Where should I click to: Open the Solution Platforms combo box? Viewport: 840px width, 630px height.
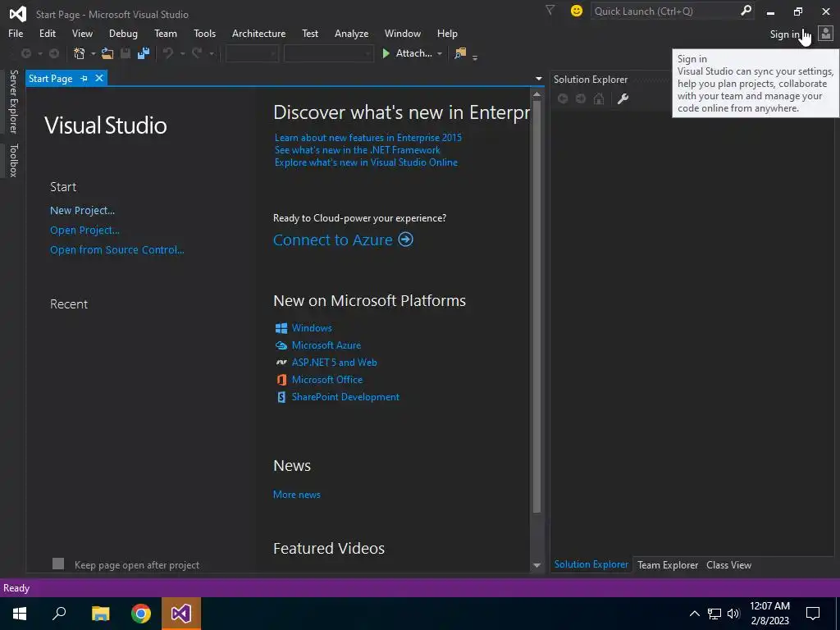pos(328,53)
